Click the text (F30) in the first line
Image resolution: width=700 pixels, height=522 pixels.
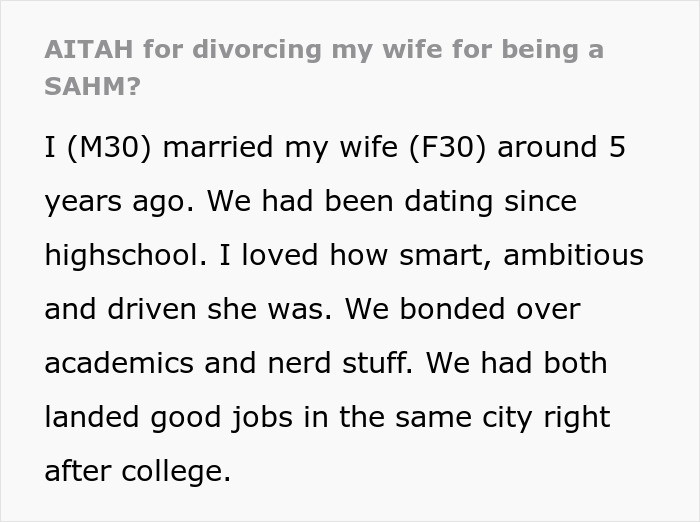point(449,147)
